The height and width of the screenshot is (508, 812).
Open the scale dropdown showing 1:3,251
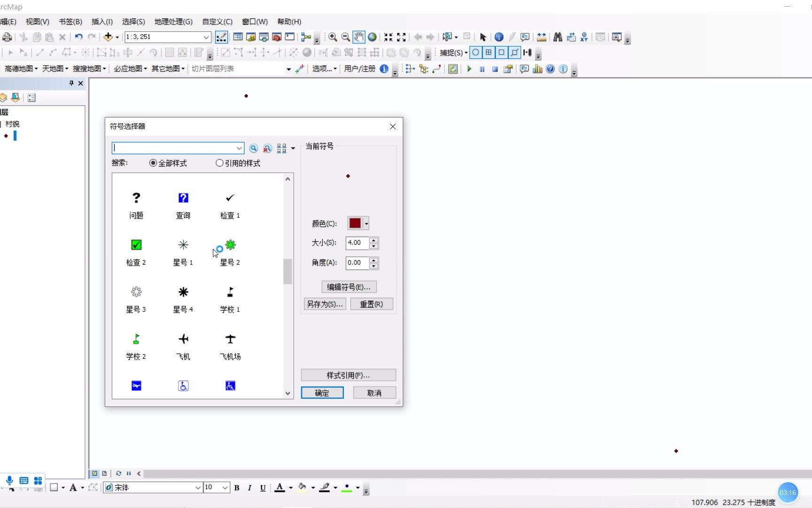point(206,37)
